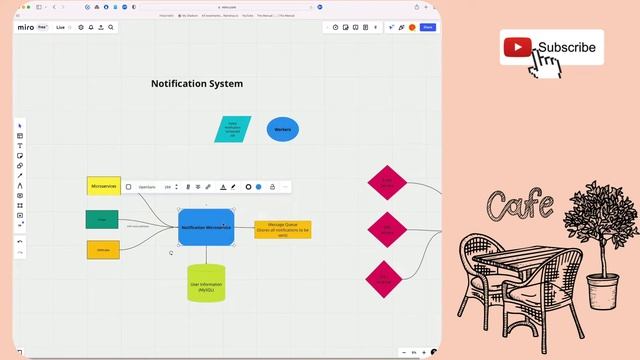Open the OpenSans font dropdown
640x360 pixels.
[x=147, y=187]
